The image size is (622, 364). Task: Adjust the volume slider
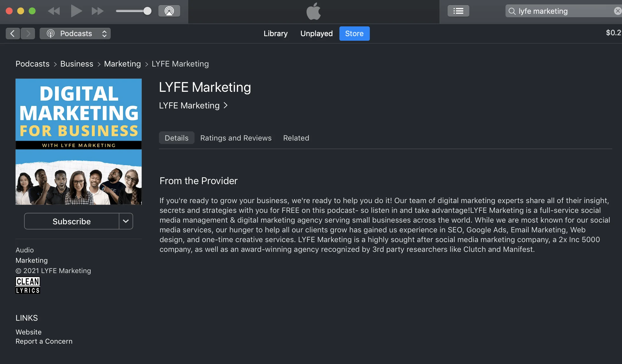click(x=147, y=11)
